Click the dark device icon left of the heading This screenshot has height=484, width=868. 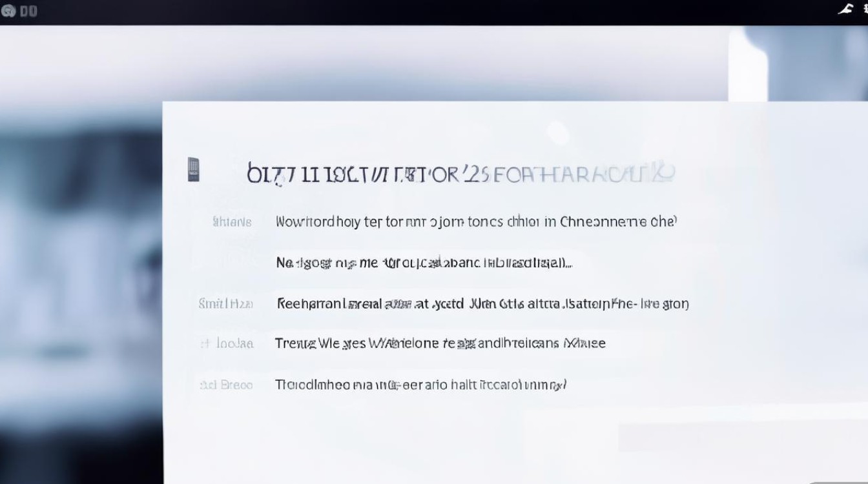pyautogui.click(x=193, y=169)
